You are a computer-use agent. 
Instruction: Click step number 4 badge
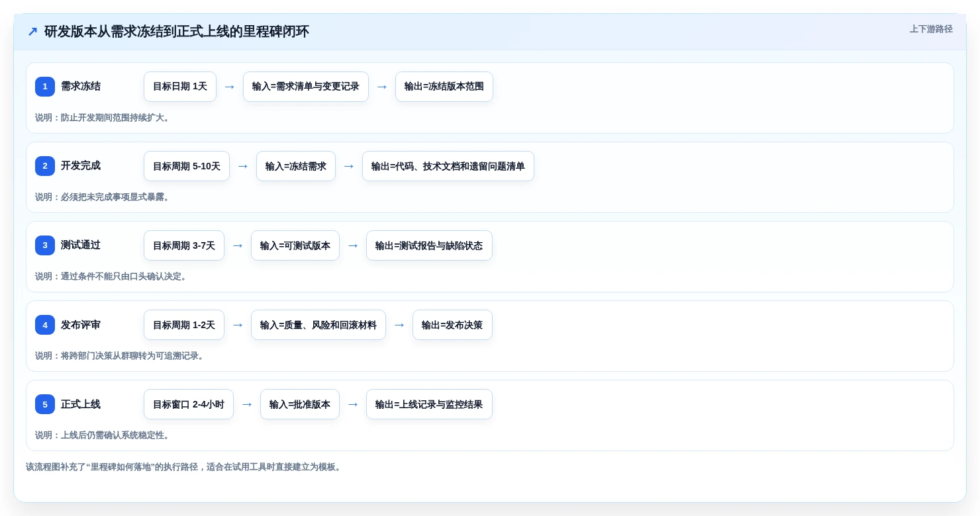click(45, 325)
